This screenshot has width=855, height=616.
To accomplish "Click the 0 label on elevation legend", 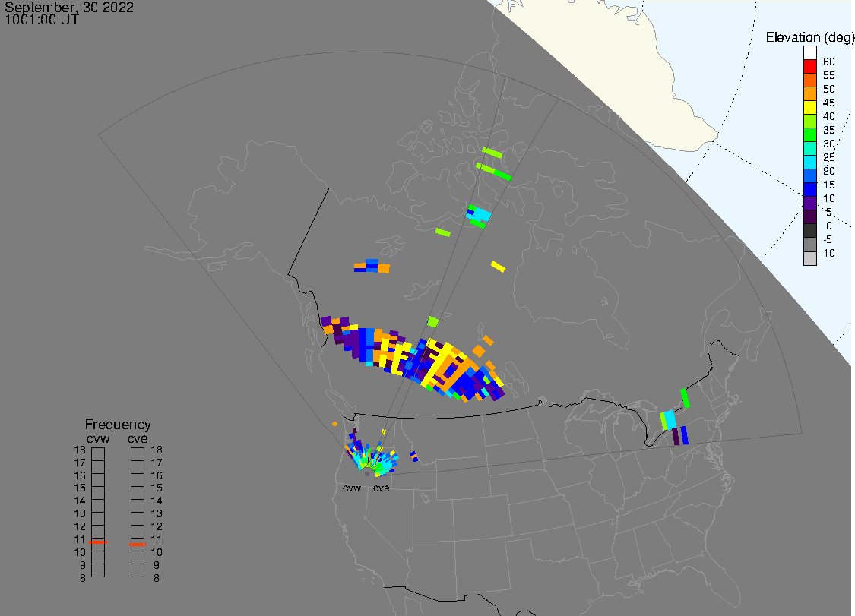I will coord(829,226).
